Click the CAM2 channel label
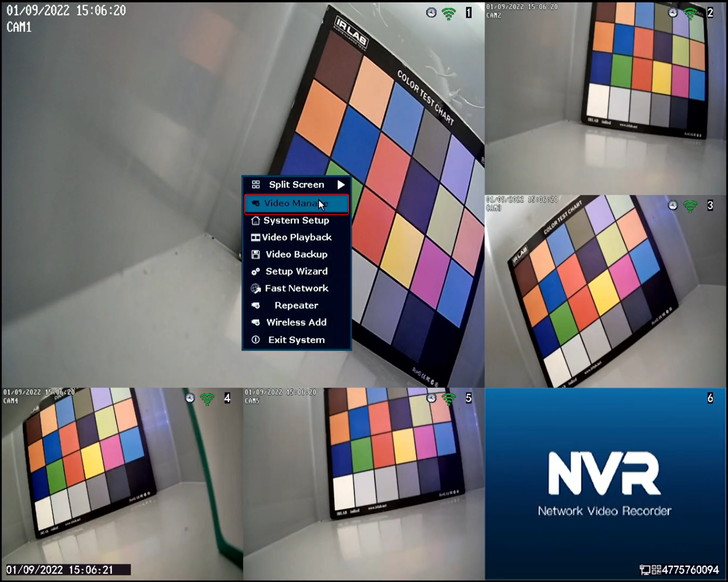The image size is (728, 582). [493, 16]
